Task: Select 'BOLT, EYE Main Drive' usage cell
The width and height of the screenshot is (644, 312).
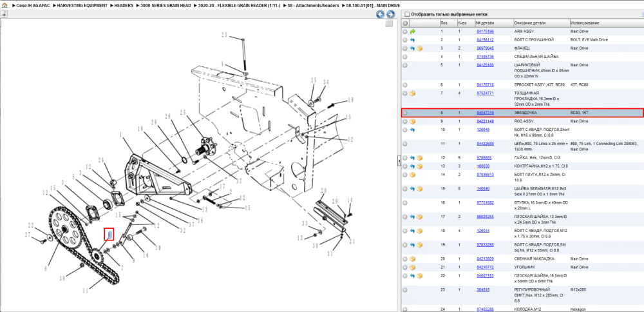Action: click(x=589, y=40)
